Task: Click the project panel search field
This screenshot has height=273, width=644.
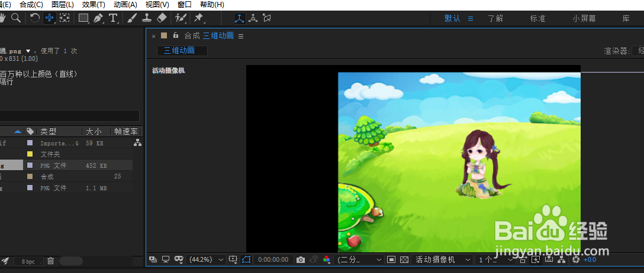Action: [x=69, y=116]
